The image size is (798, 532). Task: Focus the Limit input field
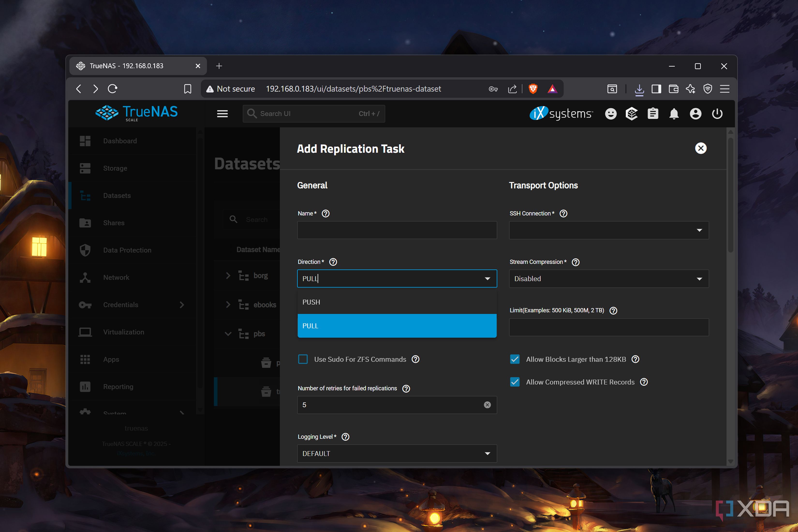point(609,327)
